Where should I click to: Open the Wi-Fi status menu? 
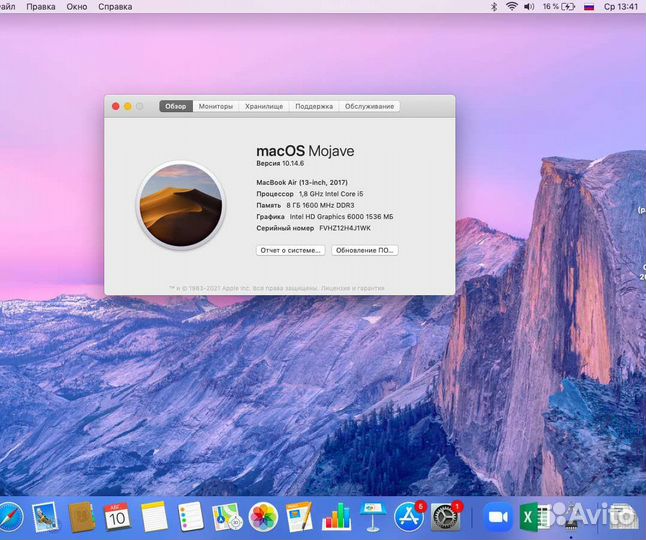point(512,7)
